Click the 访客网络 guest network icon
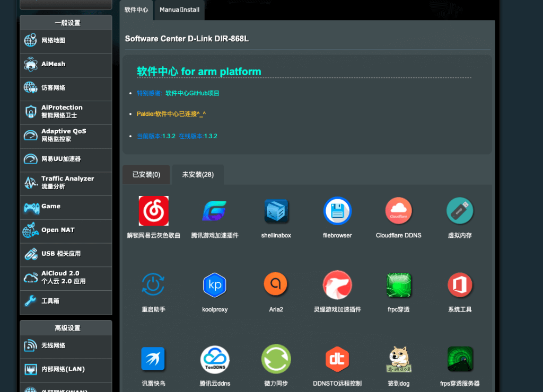 (x=30, y=87)
